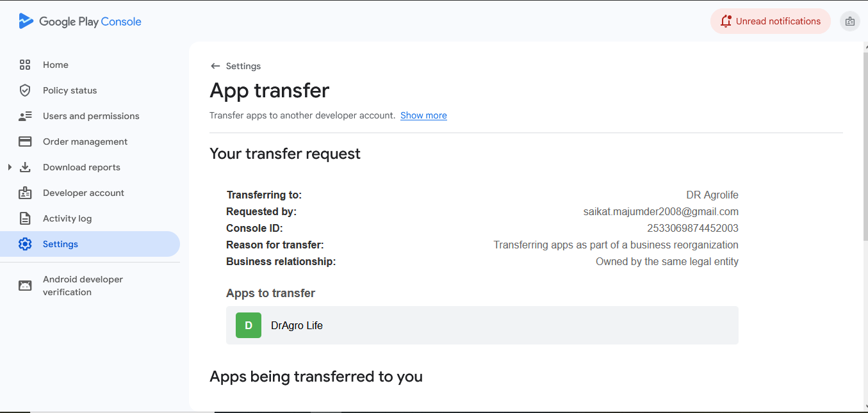Open Unread notifications
The image size is (868, 413).
pyautogui.click(x=770, y=21)
